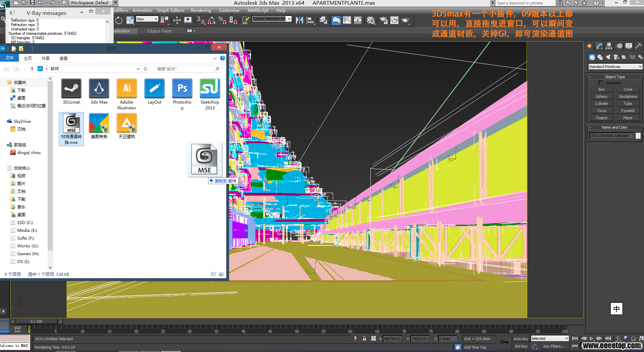Open the Animation menu
Image resolution: width=644 pixels, height=352 pixels.
142,10
